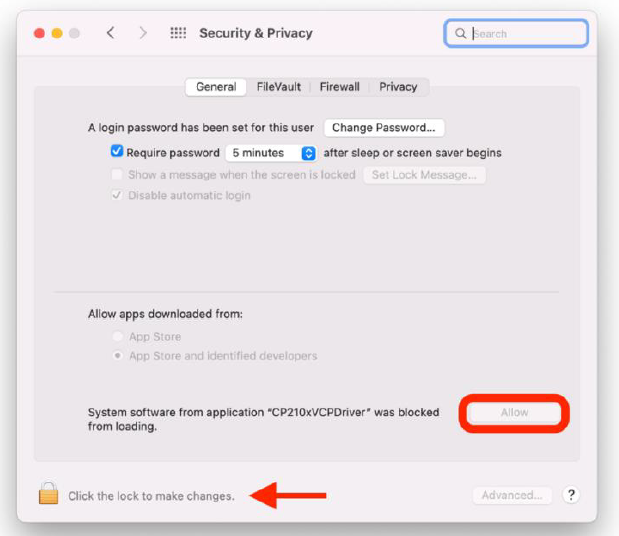619x536 pixels.
Task: Toggle Disable automatic login checkbox
Action: click(117, 195)
